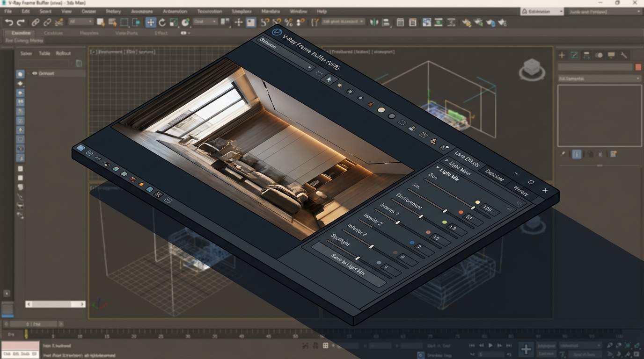Click the last teapot render icon
The height and width of the screenshot is (359, 644).
pos(502,22)
